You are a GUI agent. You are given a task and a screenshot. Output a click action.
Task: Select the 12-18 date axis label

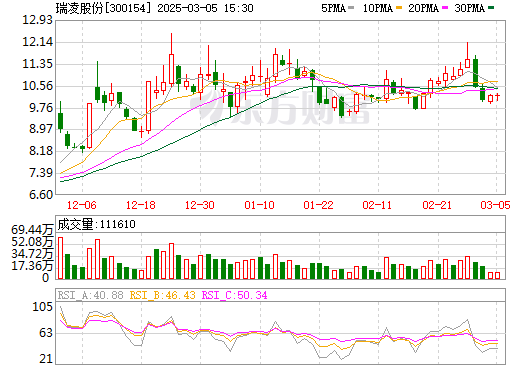(141, 205)
